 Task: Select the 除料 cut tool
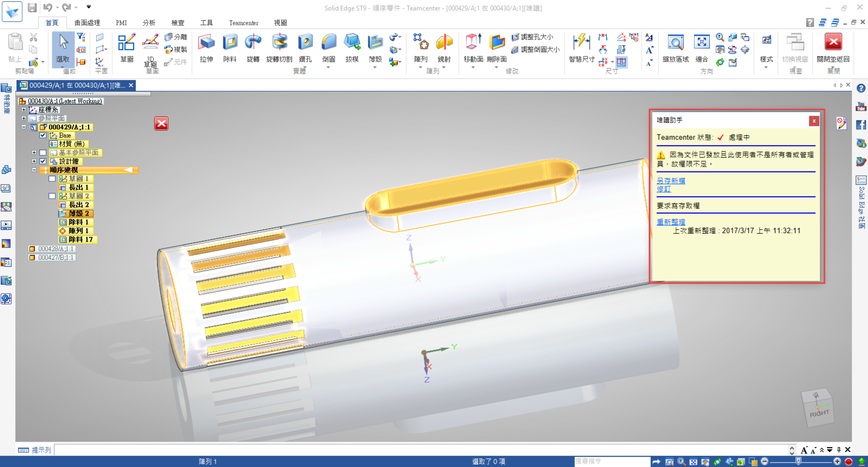click(x=230, y=48)
